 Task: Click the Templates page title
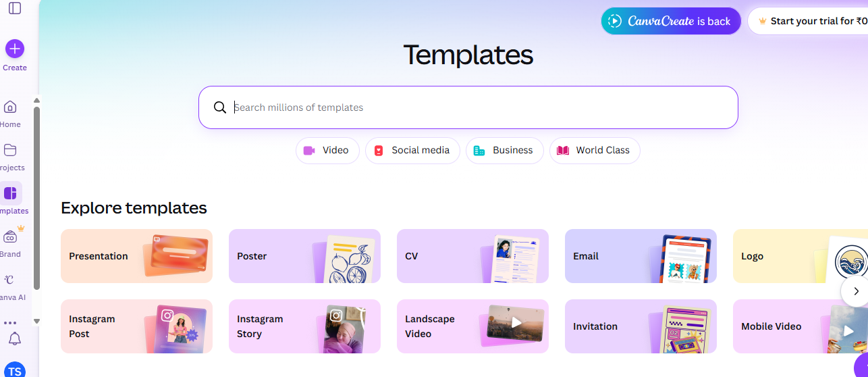pos(468,55)
